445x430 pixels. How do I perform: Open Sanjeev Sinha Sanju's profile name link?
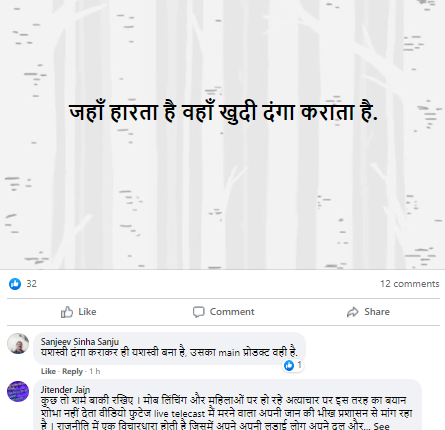pos(80,342)
